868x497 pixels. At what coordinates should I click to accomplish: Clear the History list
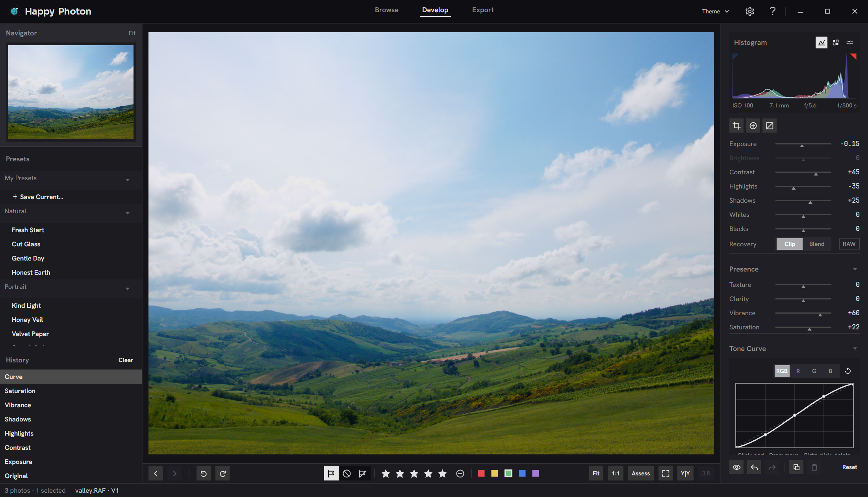pos(126,360)
